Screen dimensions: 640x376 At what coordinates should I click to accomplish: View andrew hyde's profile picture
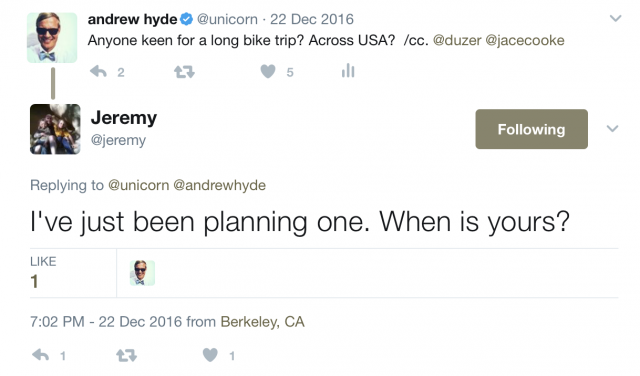52,38
